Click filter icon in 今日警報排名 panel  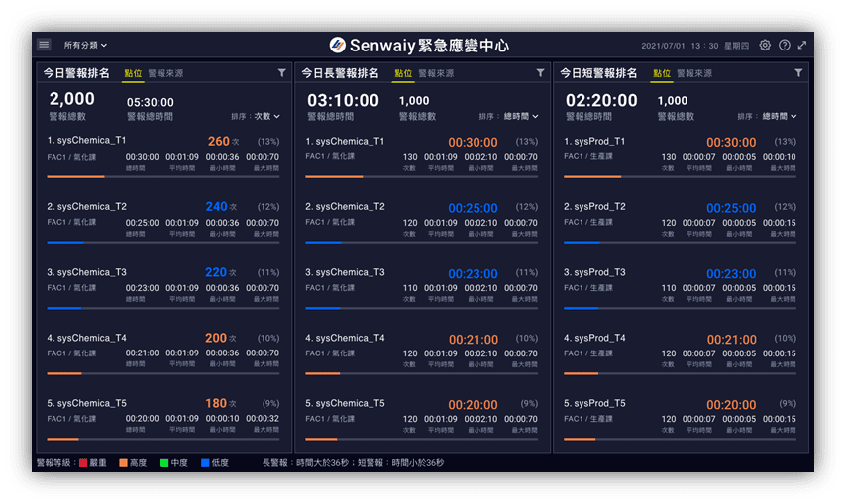point(281,73)
